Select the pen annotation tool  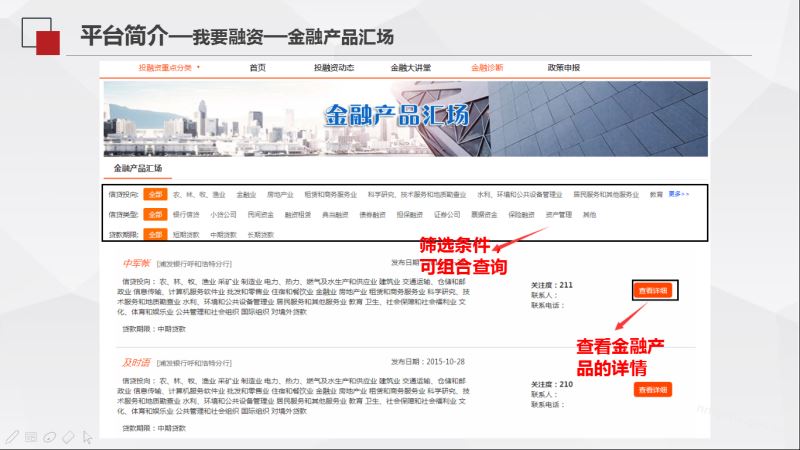[12, 437]
